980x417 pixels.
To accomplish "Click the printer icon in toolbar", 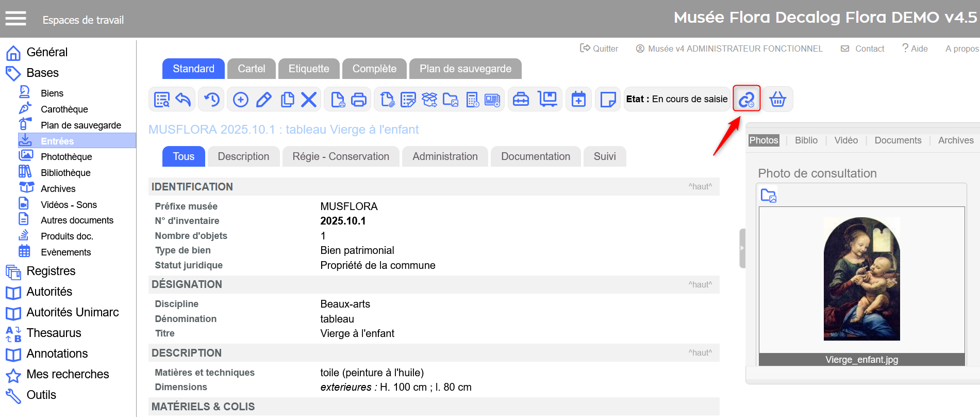I will (359, 99).
